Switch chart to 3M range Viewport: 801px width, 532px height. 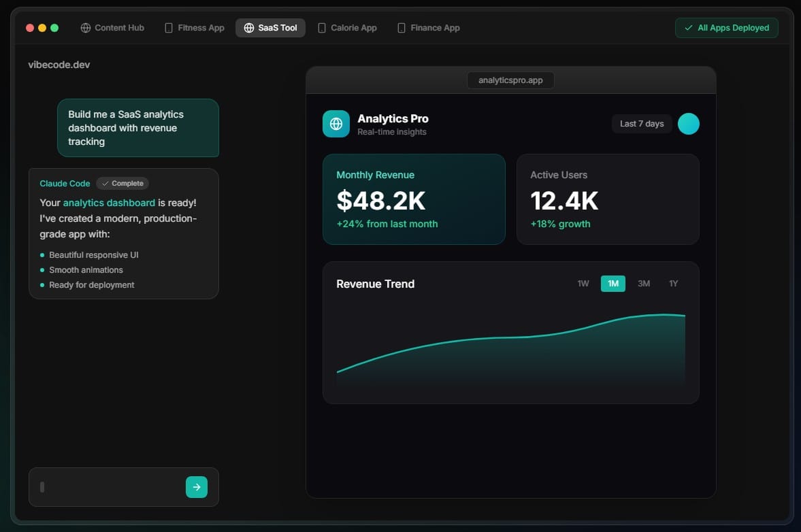tap(643, 284)
